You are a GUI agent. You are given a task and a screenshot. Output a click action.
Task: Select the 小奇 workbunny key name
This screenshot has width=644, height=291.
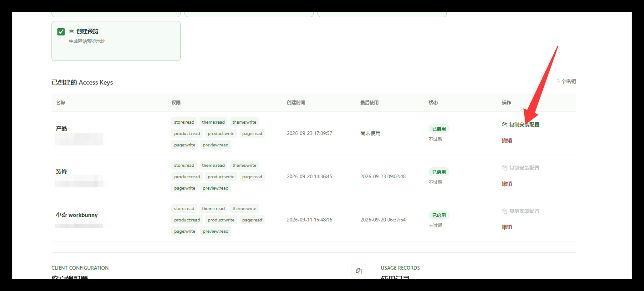(77, 215)
